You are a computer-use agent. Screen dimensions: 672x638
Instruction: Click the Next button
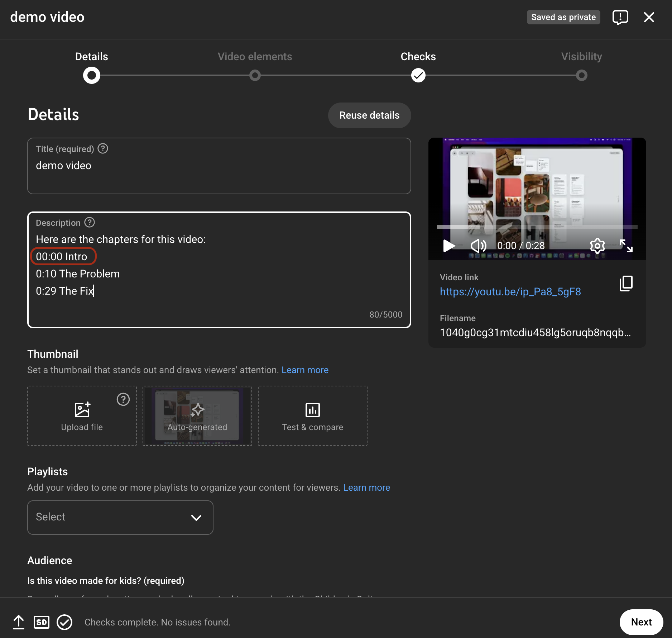(x=641, y=622)
